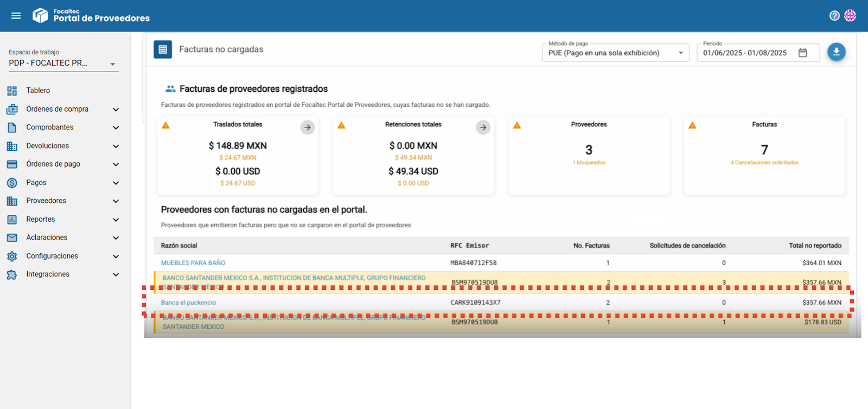This screenshot has width=868, height=409.
Task: Click people icon beside Facturas de proveedores registrados
Action: 170,88
